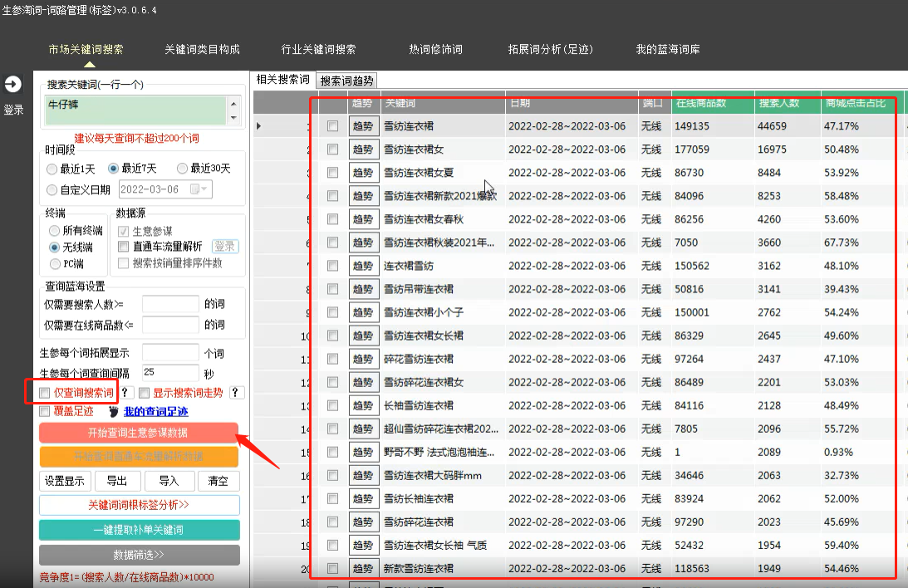Open 关键词词根标签分析>> analysis
This screenshot has height=588, width=908.
click(139, 505)
